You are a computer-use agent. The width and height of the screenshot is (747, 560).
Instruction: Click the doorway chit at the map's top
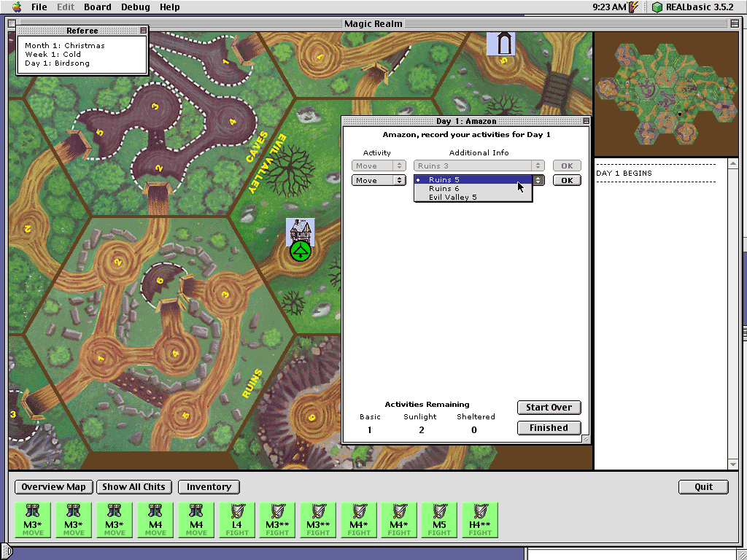click(500, 44)
